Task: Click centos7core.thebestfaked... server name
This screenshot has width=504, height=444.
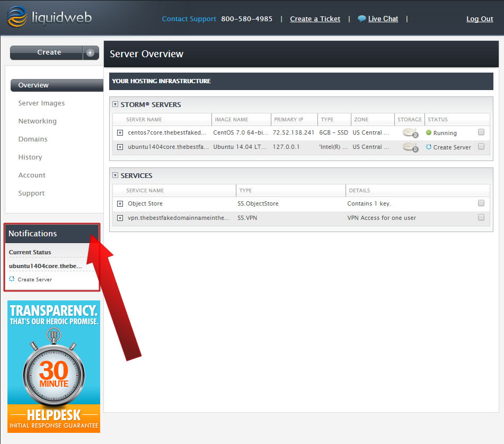Action: tap(167, 132)
